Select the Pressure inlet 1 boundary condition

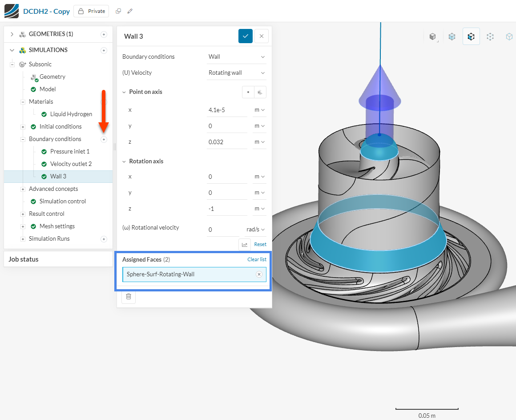[x=69, y=151]
